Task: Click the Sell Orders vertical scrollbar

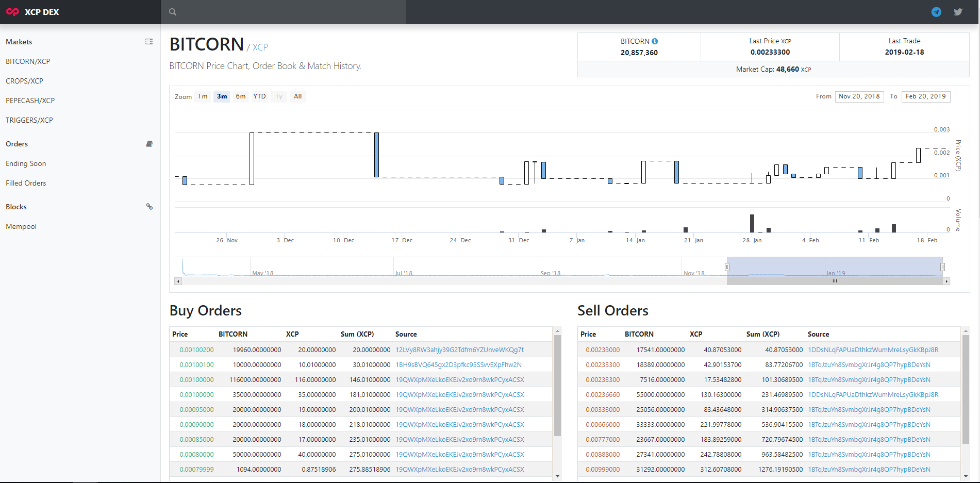Action: (966, 390)
